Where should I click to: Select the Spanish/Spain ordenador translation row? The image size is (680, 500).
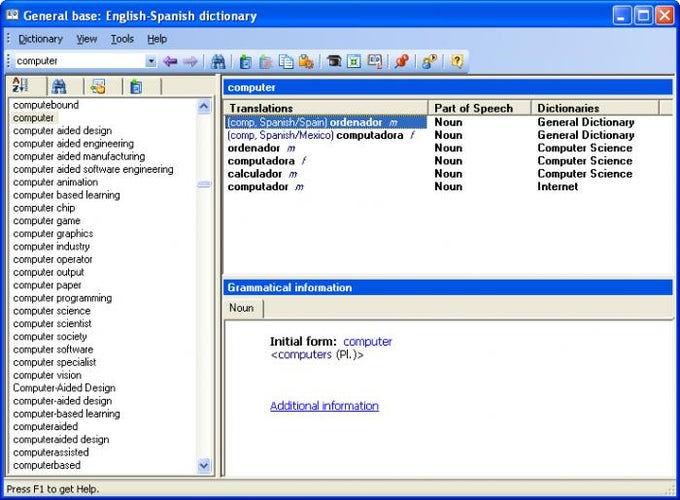(x=325, y=122)
